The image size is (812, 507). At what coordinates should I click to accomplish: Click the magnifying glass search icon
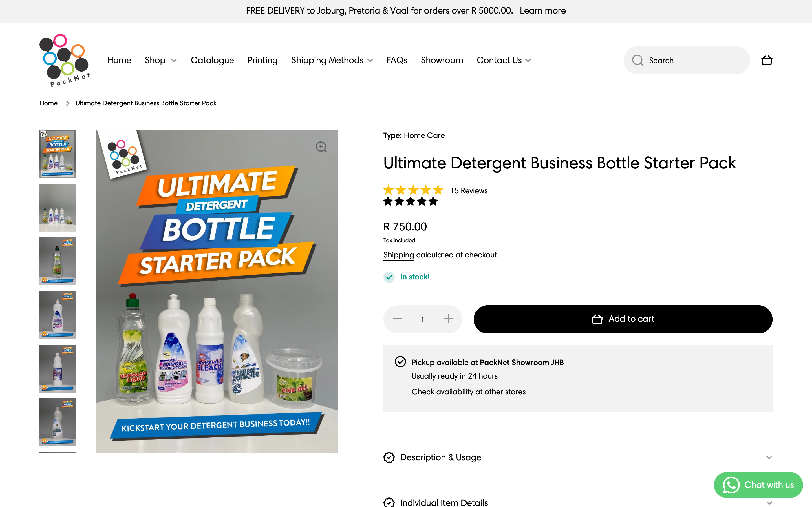point(637,60)
